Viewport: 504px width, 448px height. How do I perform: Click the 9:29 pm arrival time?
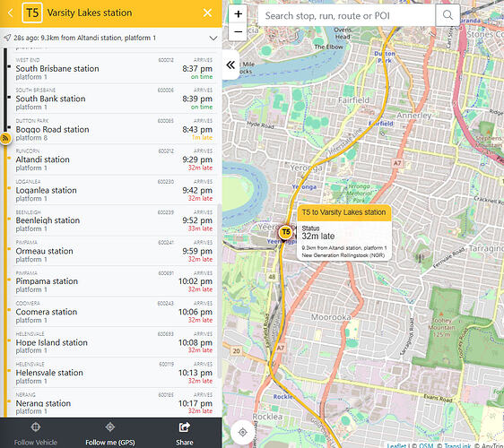(197, 159)
